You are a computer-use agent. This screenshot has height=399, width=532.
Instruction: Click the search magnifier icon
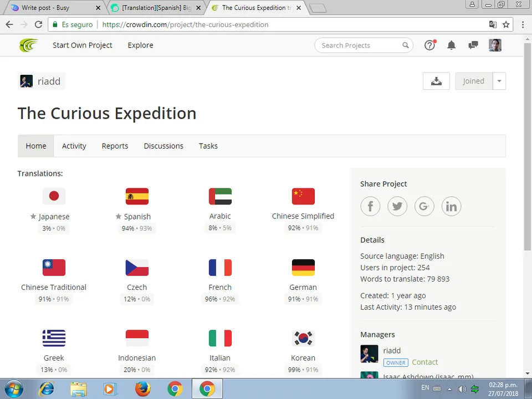[406, 45]
